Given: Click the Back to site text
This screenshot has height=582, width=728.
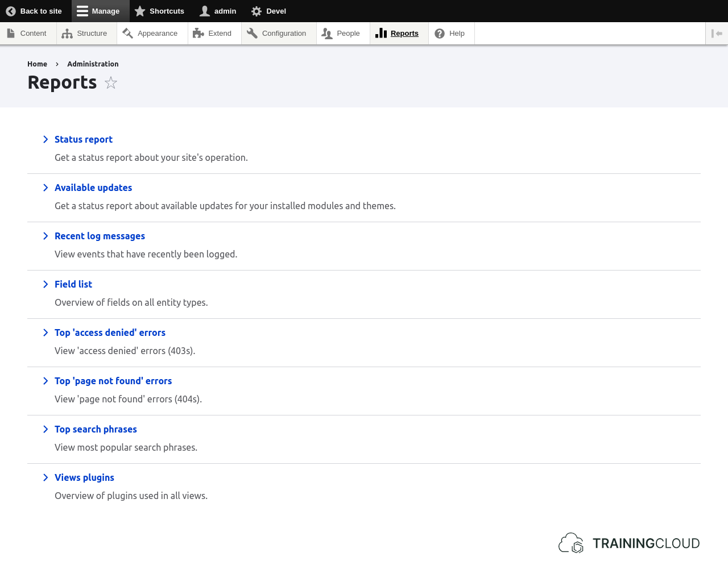Looking at the screenshot, I should 41,11.
